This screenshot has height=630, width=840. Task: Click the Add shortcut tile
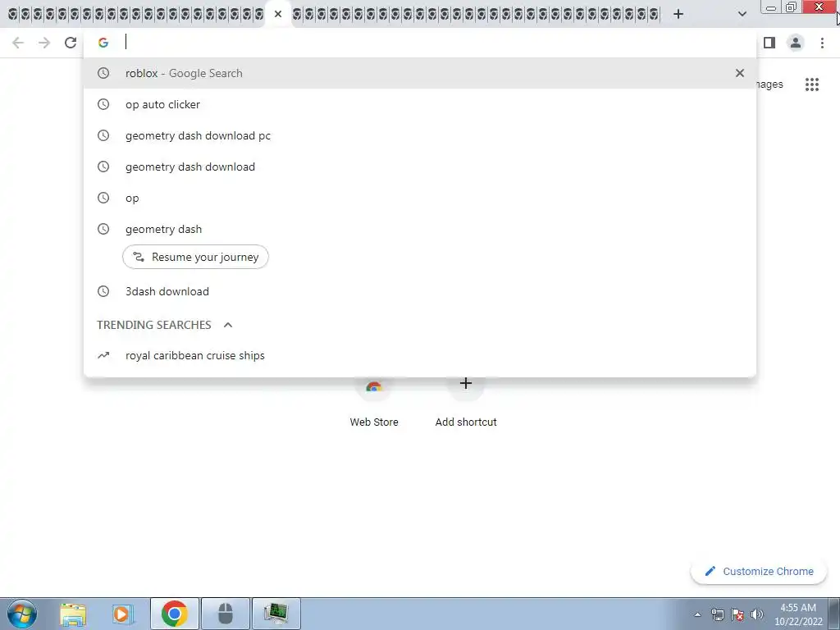pyautogui.click(x=466, y=402)
